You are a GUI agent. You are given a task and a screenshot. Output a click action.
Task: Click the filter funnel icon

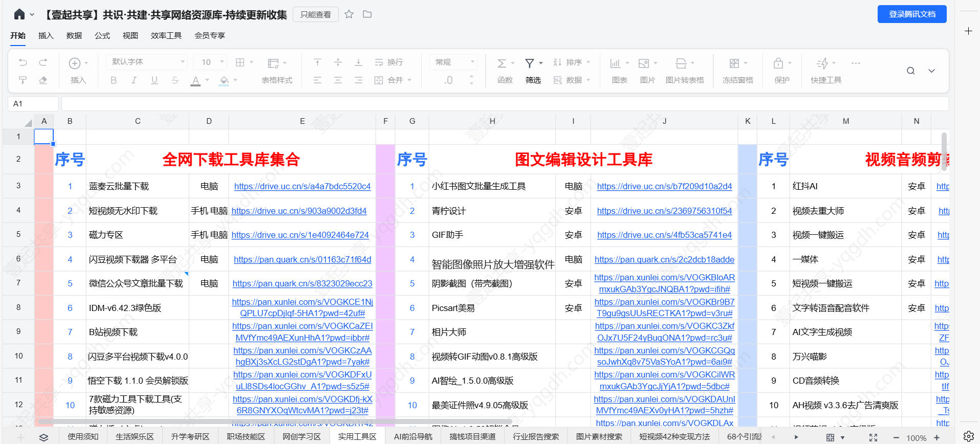[x=530, y=63]
